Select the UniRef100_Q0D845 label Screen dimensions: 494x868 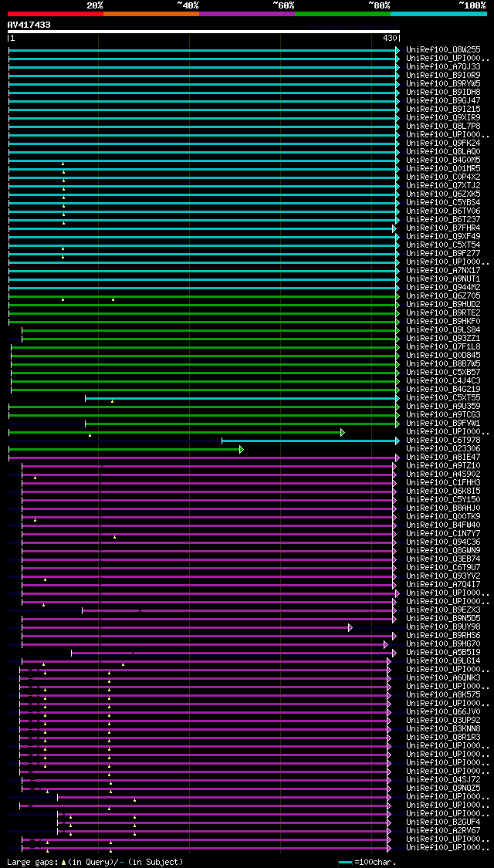(x=443, y=356)
